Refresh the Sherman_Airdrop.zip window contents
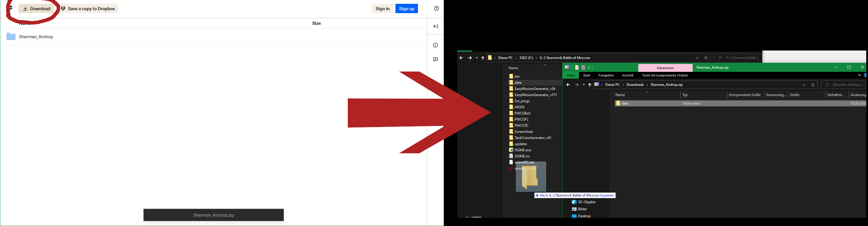The width and height of the screenshot is (868, 226). click(x=813, y=85)
